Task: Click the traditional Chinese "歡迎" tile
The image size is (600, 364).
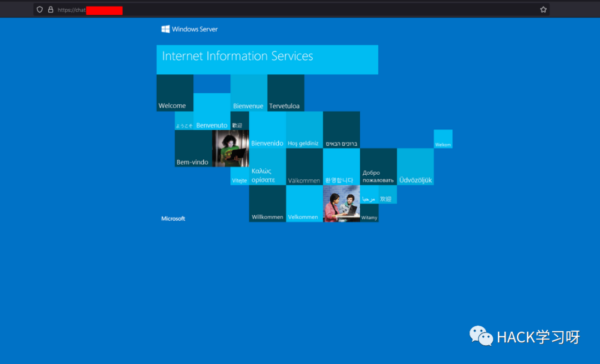Action: tap(239, 121)
